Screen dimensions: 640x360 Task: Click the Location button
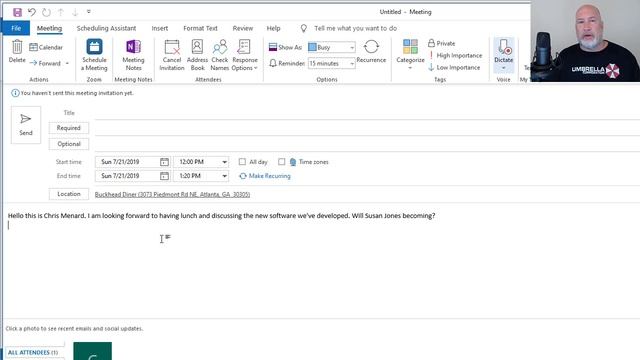(x=69, y=194)
